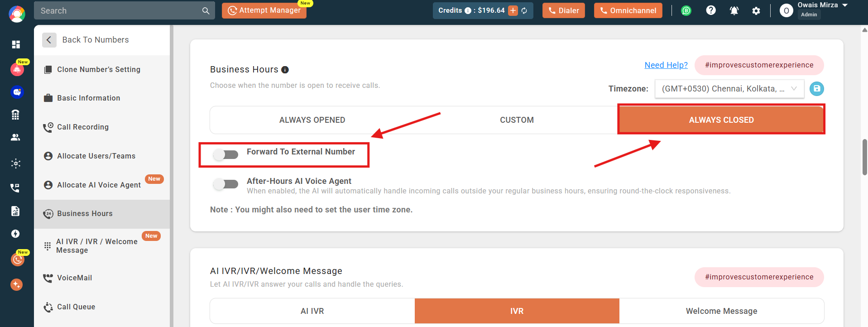Image resolution: width=868 pixels, height=327 pixels.
Task: Click the Back To Numbers label
Action: 96,40
